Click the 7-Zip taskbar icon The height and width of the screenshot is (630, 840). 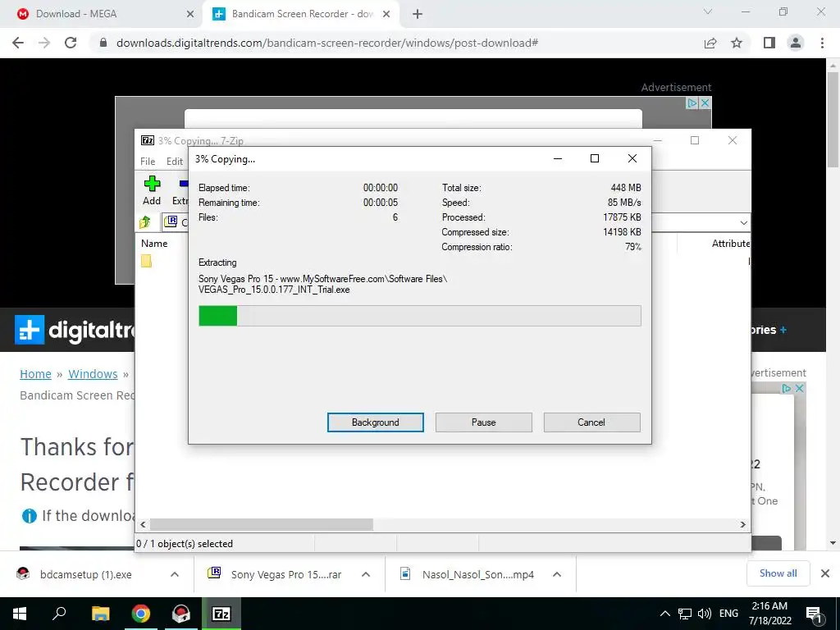coord(221,614)
